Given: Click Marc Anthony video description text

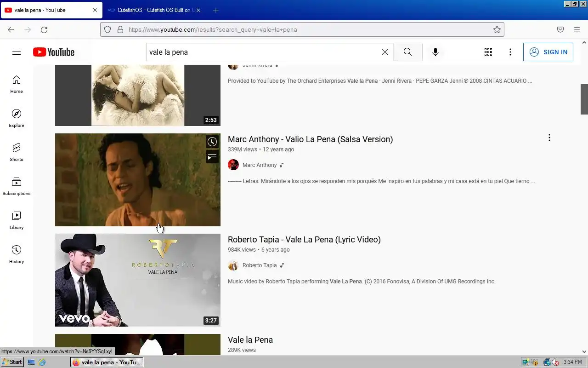Looking at the screenshot, I should (381, 181).
